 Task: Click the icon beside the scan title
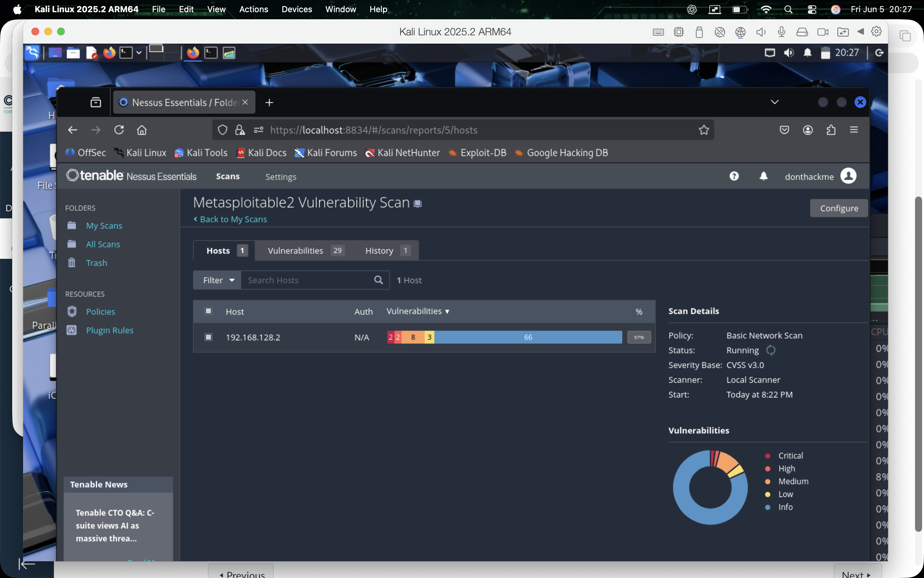click(418, 203)
